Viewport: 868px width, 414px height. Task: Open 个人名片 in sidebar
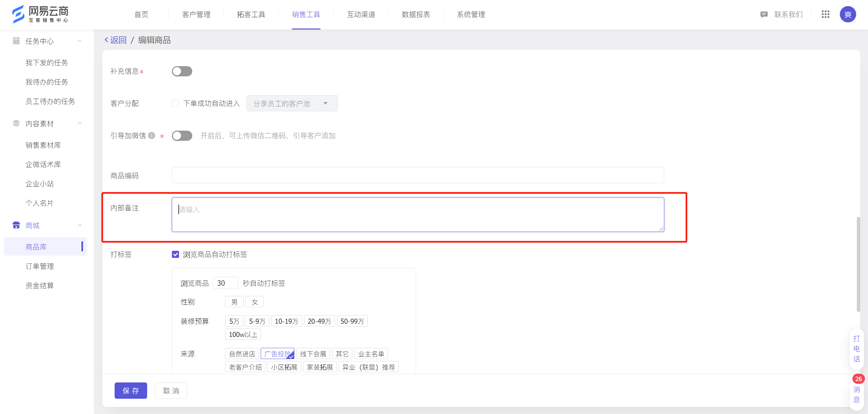tap(40, 203)
